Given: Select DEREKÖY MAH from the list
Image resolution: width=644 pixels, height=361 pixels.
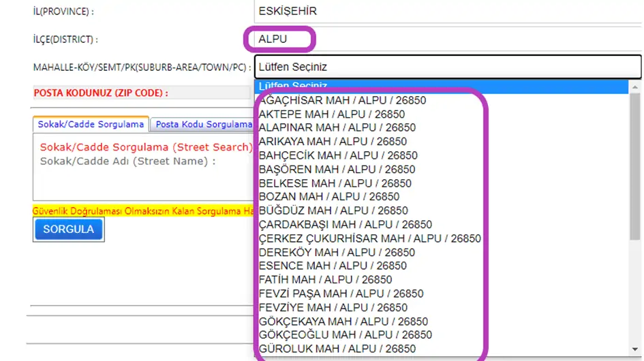Looking at the screenshot, I should tap(337, 252).
